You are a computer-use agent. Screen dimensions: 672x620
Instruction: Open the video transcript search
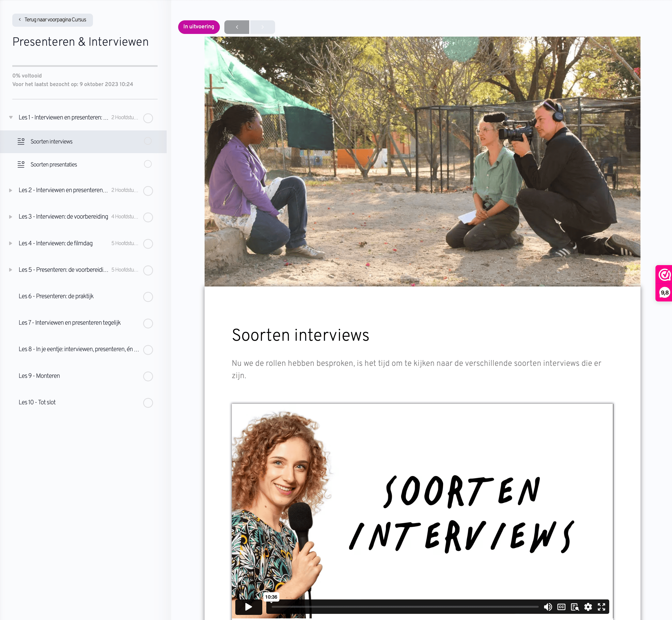click(575, 607)
